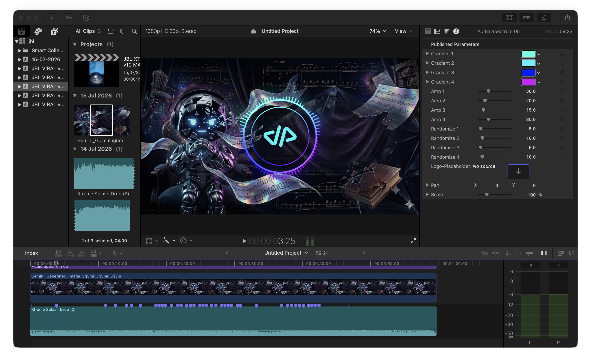Show or hide the Browser panel
591x364 pixels.
point(509,18)
